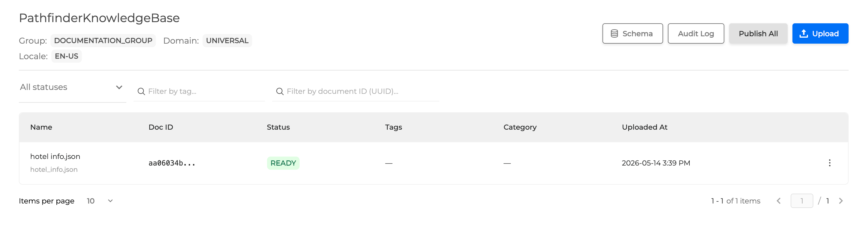
Task: Click the tag filter search magnifier icon
Action: click(141, 91)
